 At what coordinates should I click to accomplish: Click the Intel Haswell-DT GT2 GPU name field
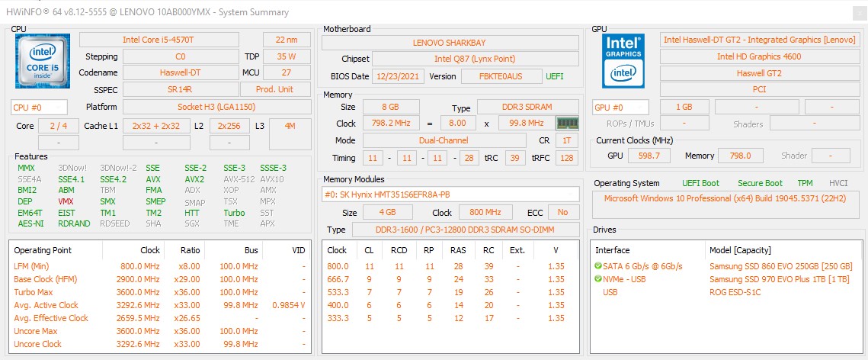coord(760,40)
